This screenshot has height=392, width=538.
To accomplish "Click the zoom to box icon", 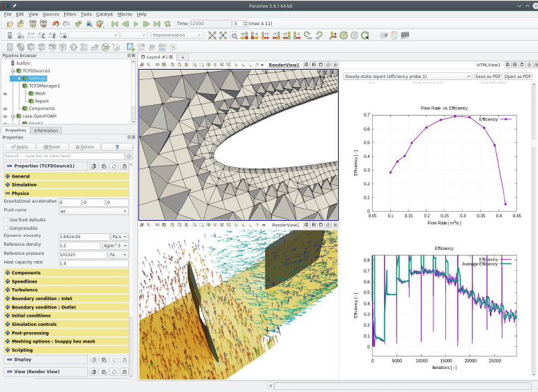I will point(234,36).
